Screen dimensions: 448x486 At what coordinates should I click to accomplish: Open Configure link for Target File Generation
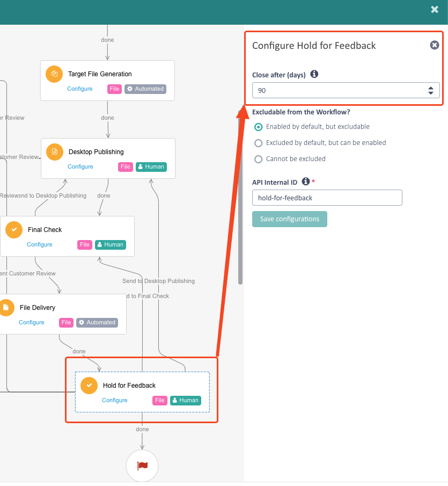pos(80,89)
